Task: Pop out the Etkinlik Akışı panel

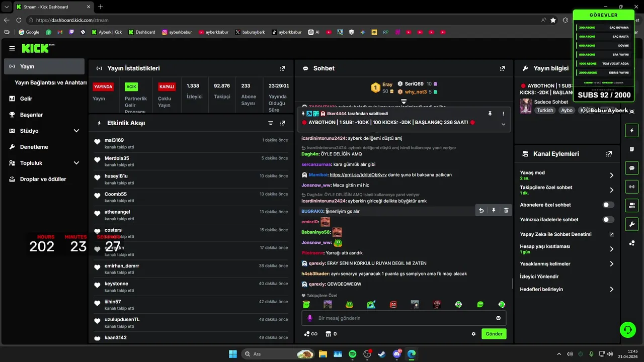Action: tap(283, 123)
